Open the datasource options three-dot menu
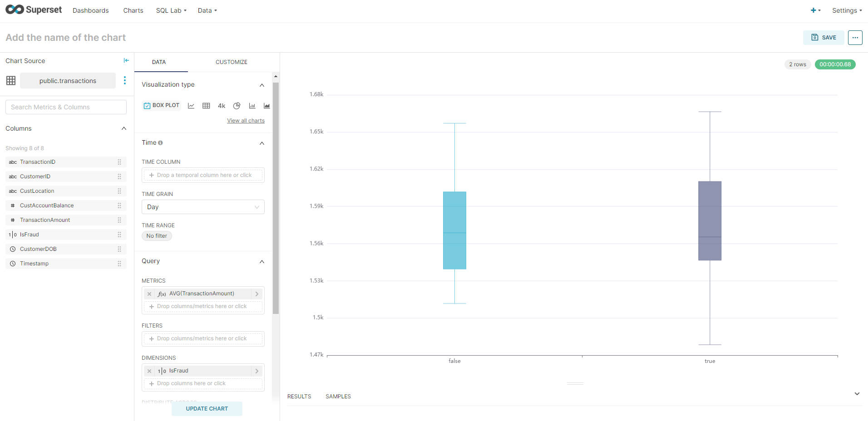 [x=125, y=80]
